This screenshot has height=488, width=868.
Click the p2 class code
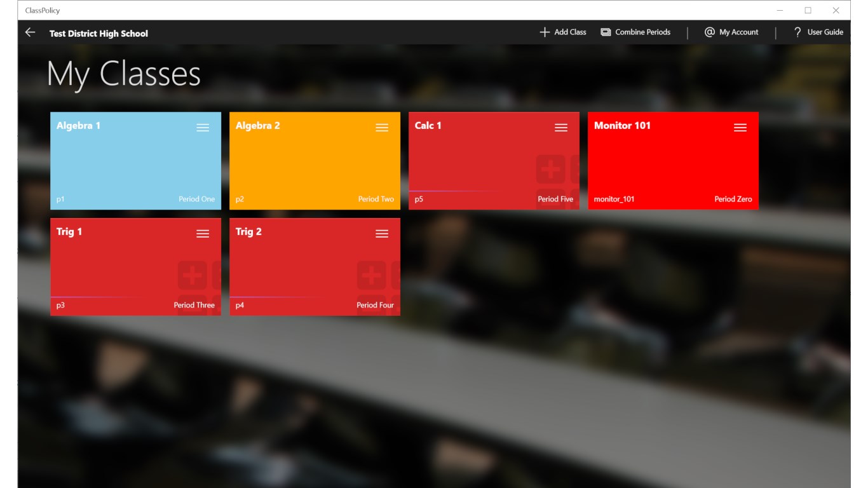point(240,200)
